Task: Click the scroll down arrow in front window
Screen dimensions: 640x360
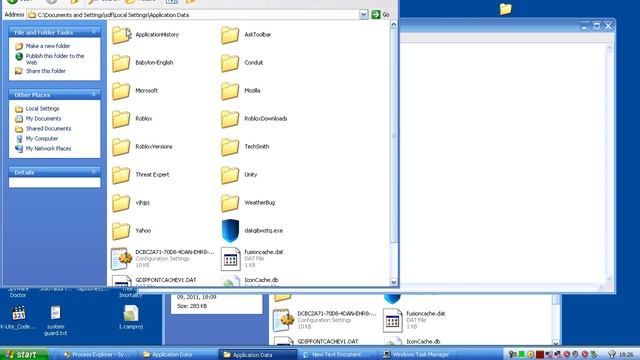Action: (393, 282)
